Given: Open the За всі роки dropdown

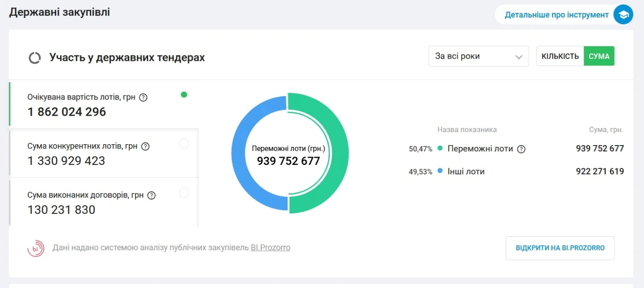Looking at the screenshot, I should pos(479,56).
